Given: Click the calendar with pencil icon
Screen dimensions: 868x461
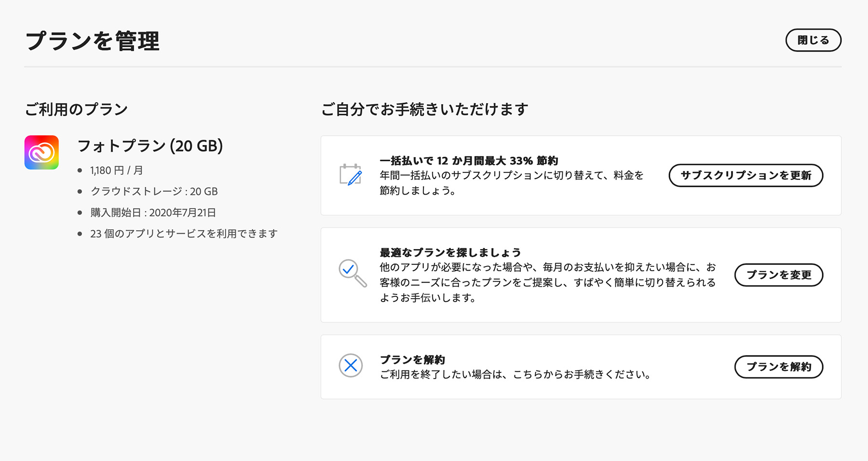Looking at the screenshot, I should (351, 175).
